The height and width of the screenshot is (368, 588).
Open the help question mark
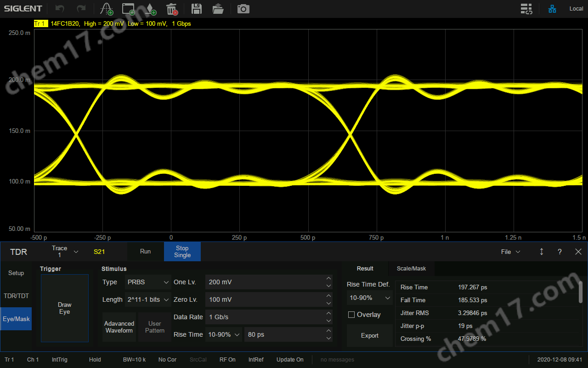click(560, 252)
